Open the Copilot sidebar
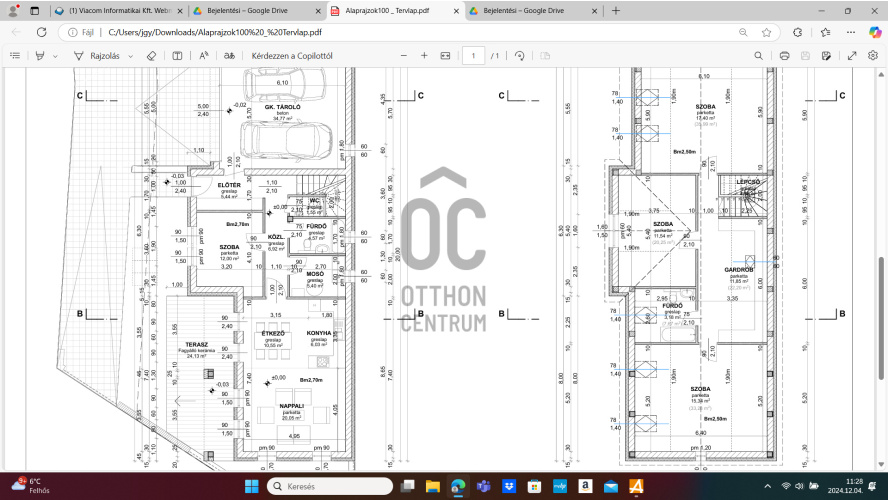Image resolution: width=888 pixels, height=500 pixels. coord(875,32)
